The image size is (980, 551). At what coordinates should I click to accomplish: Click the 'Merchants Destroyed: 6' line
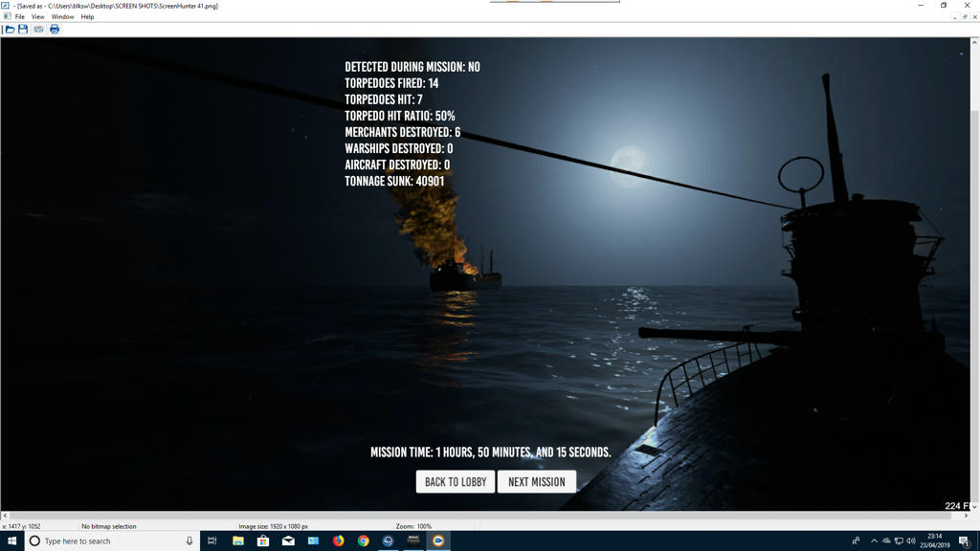[403, 132]
